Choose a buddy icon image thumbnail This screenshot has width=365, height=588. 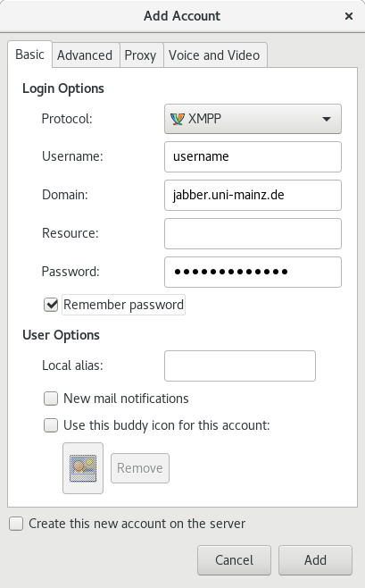point(83,468)
